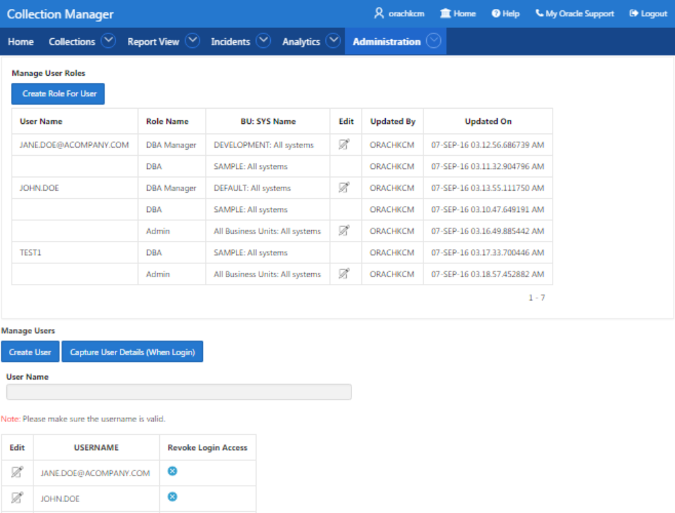This screenshot has height=513, width=675.
Task: Click timestamp 07-SEP-16 03.12.56.686739 AM
Action: (487, 145)
